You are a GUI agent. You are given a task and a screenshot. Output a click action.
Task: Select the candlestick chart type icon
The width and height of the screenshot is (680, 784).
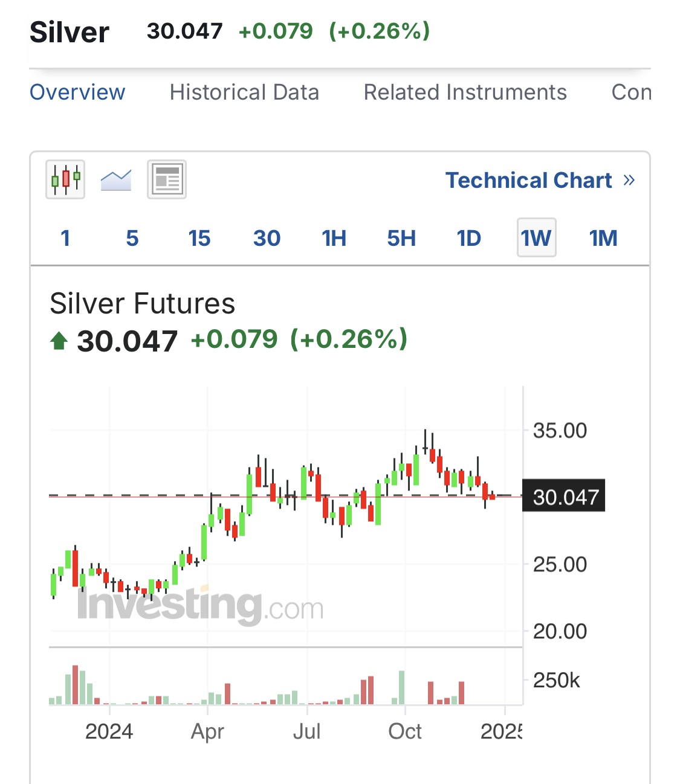[65, 179]
